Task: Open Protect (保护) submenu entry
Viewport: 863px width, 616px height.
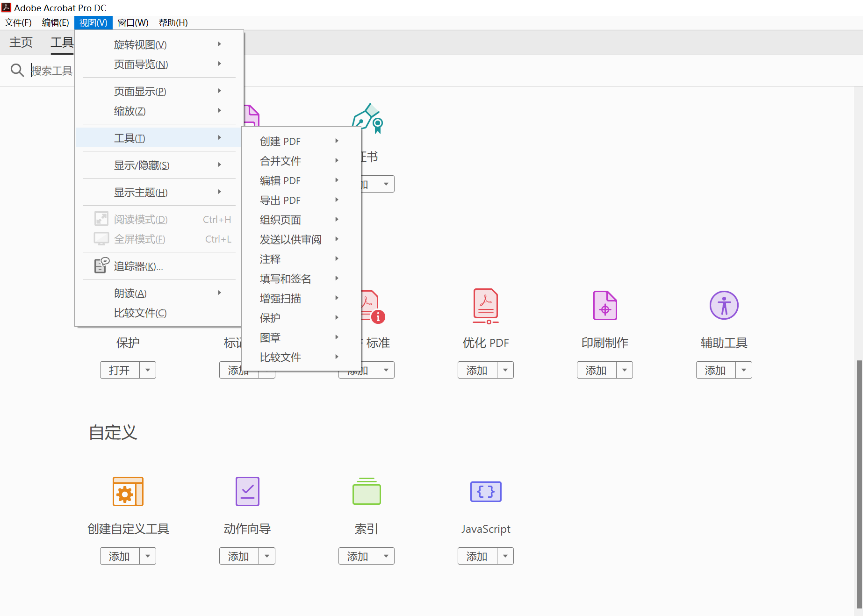Action: [301, 318]
